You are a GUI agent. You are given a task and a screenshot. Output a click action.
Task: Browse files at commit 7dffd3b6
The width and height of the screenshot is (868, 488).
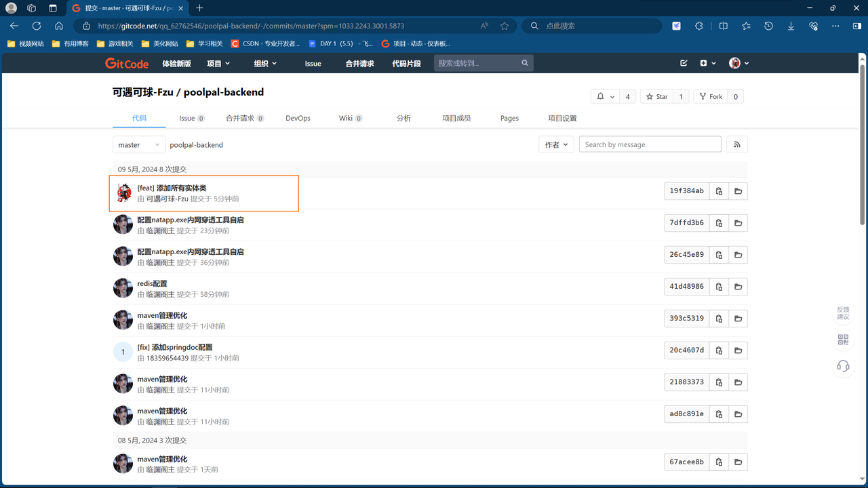pos(738,223)
